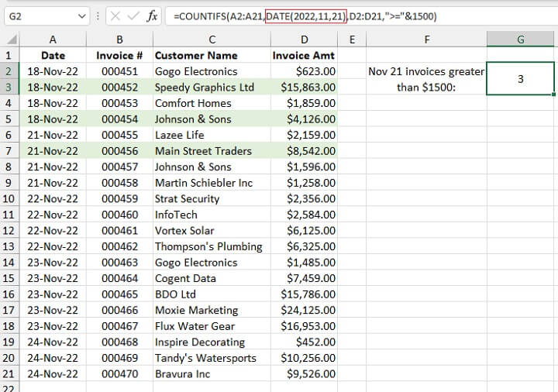Click the Insert Function fx icon
Screen dimensions: 558x392
coord(152,16)
